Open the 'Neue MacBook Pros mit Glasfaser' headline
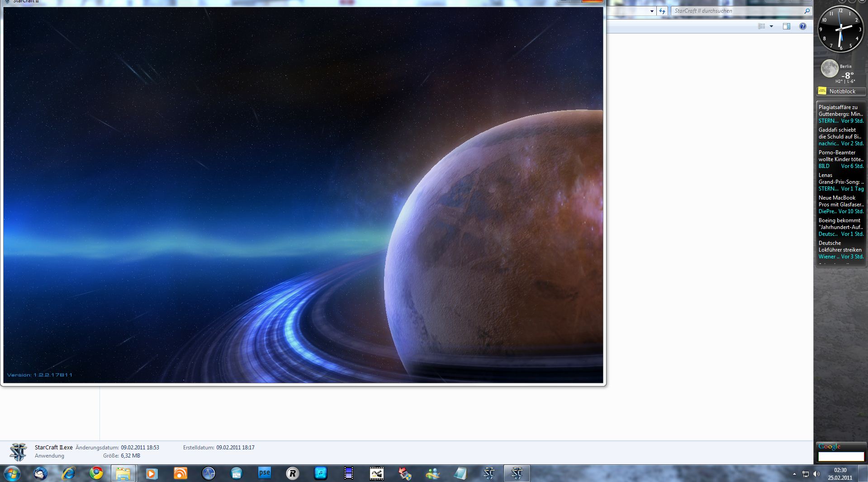Image resolution: width=868 pixels, height=482 pixels. coord(841,201)
